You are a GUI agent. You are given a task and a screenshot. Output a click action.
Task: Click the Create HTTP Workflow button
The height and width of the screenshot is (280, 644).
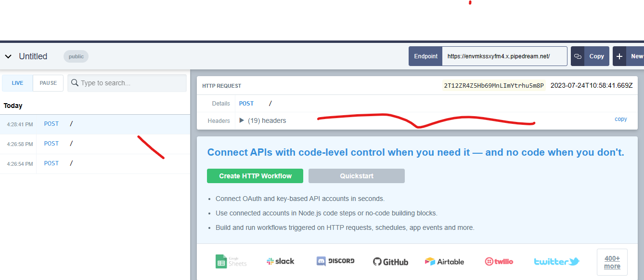coord(255,175)
